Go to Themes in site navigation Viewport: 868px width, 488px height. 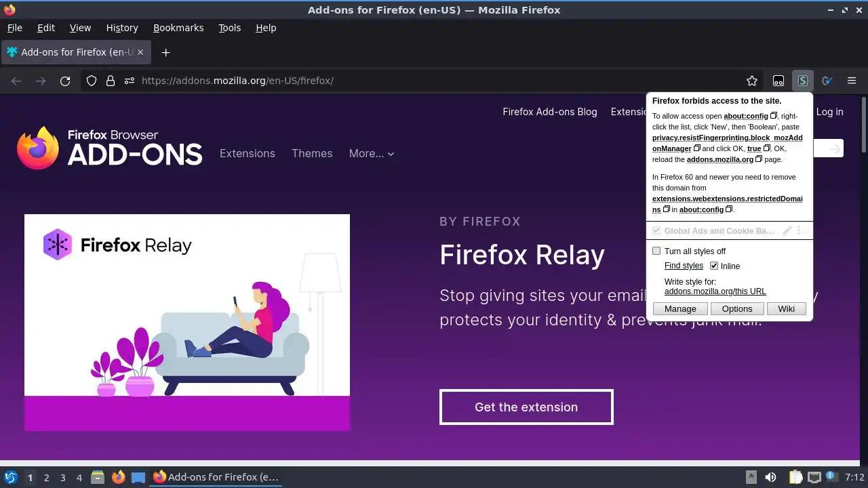[x=312, y=153]
